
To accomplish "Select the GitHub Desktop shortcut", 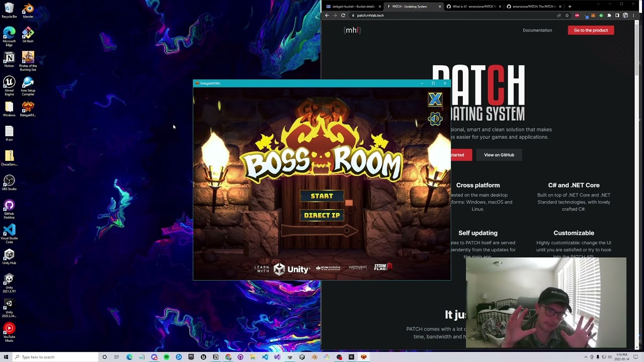I will pyautogui.click(x=9, y=209).
